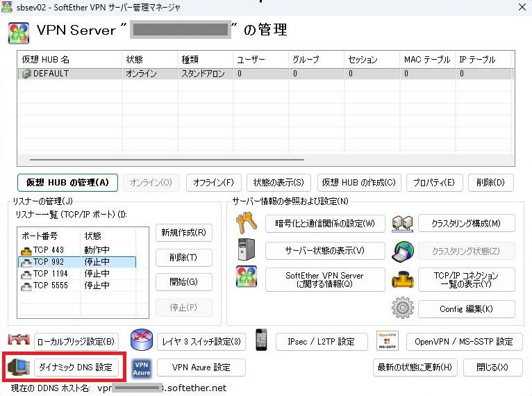The height and width of the screenshot is (396, 532).
Task: Click the server tower icon
Action: 247,249
